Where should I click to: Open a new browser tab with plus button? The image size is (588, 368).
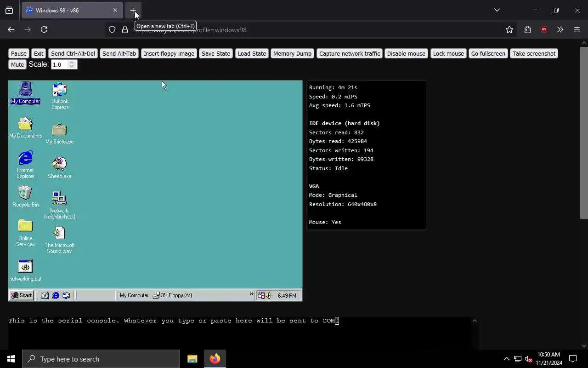coord(133,10)
